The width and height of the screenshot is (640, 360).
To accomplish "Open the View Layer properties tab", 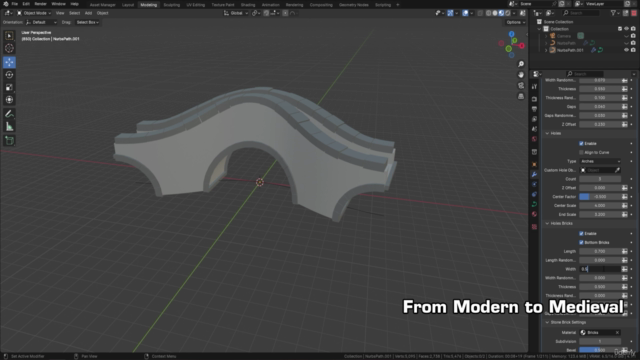I will 534,119.
